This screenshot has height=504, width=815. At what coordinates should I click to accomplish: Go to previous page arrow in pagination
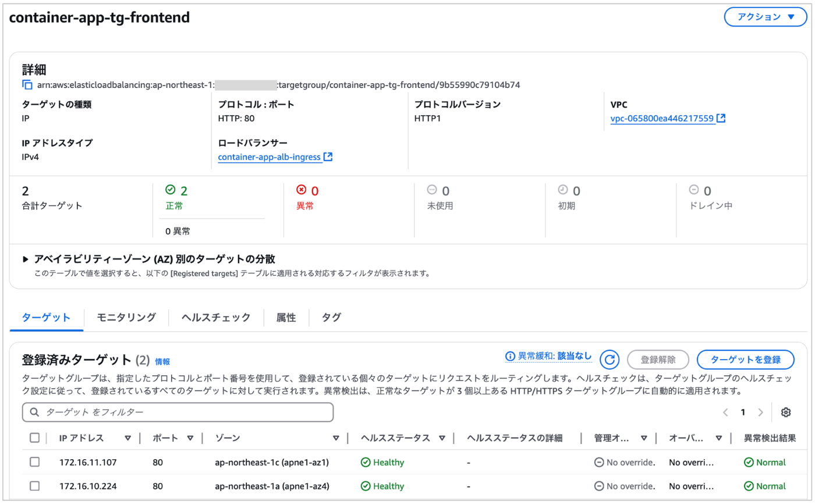coord(725,412)
